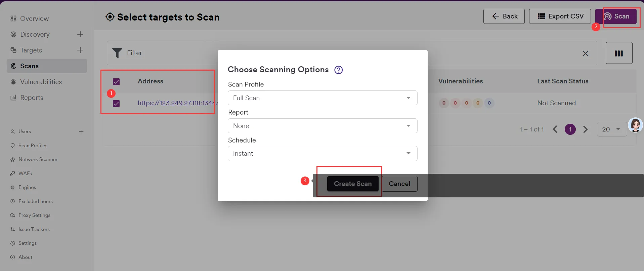
Task: Open the page size dropdown showing 20
Action: (611, 129)
